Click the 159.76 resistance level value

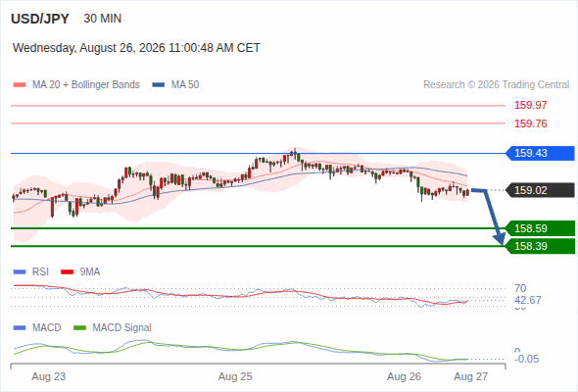click(x=530, y=123)
